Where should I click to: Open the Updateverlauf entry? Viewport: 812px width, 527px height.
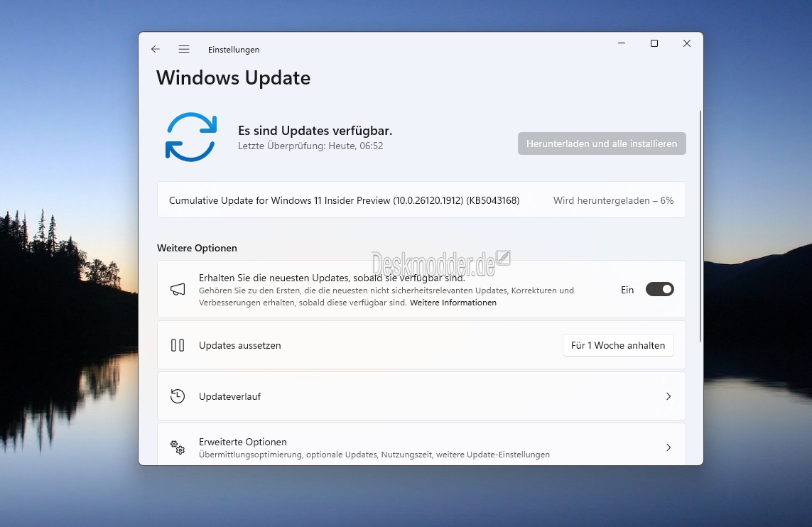(421, 396)
